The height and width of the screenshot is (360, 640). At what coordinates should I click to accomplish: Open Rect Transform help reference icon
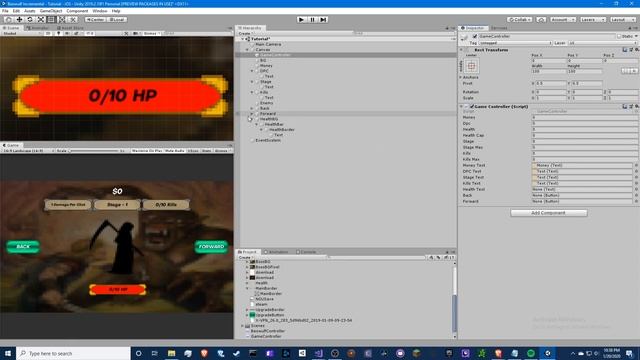pos(624,49)
